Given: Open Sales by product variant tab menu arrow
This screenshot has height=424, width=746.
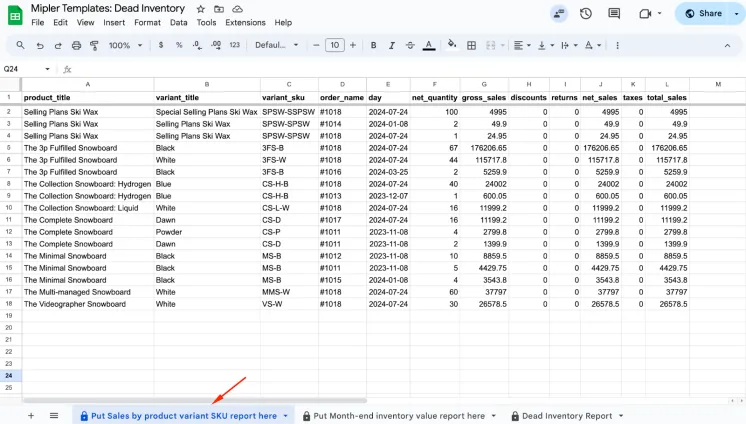Looking at the screenshot, I should click(285, 416).
